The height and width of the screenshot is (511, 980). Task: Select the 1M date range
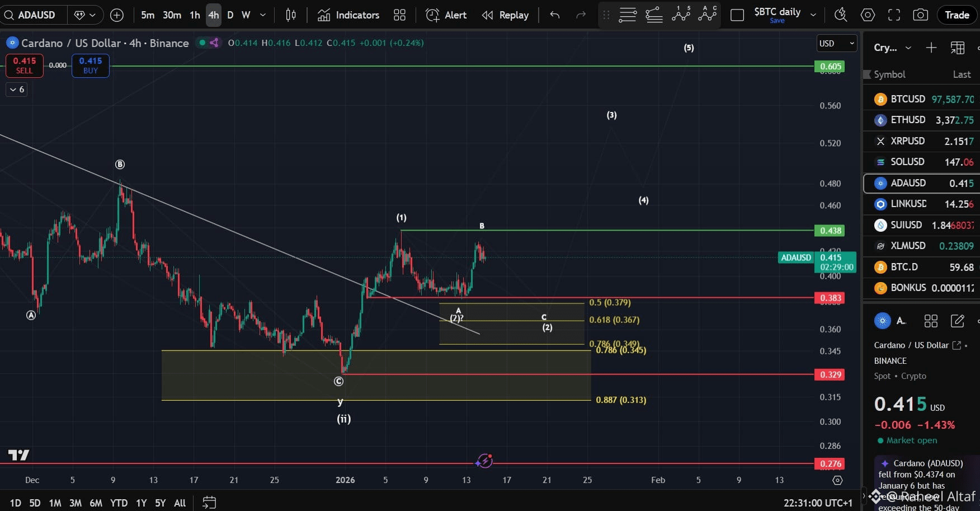[55, 503]
